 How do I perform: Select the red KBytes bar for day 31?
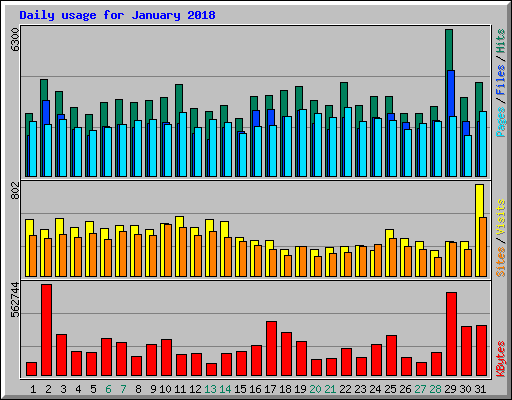(x=481, y=351)
